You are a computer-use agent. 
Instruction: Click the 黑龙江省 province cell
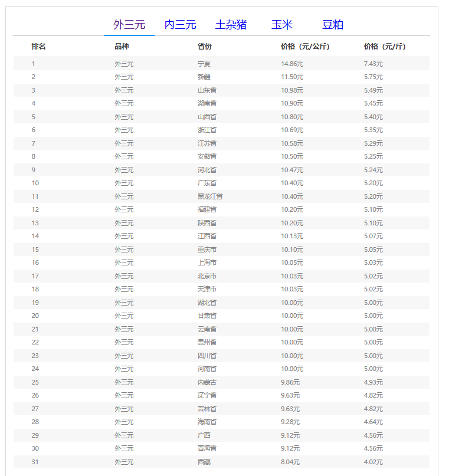(210, 196)
